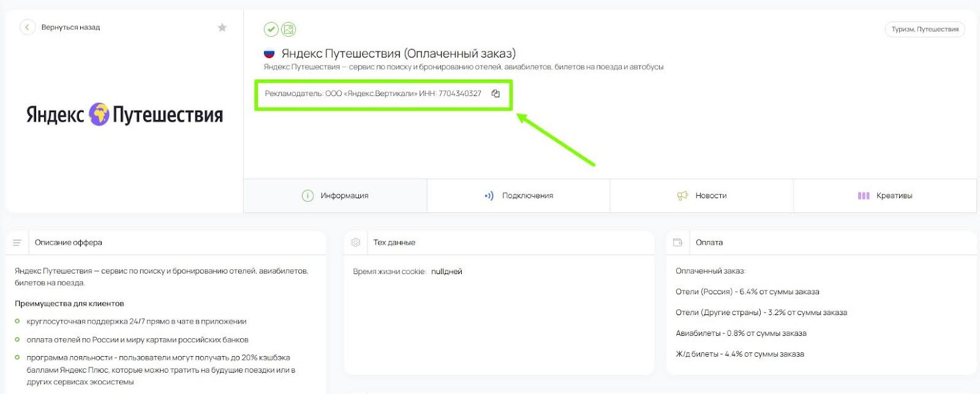Click the megaphone icon on Новости tab
The width and height of the screenshot is (980, 394).
pyautogui.click(x=682, y=196)
